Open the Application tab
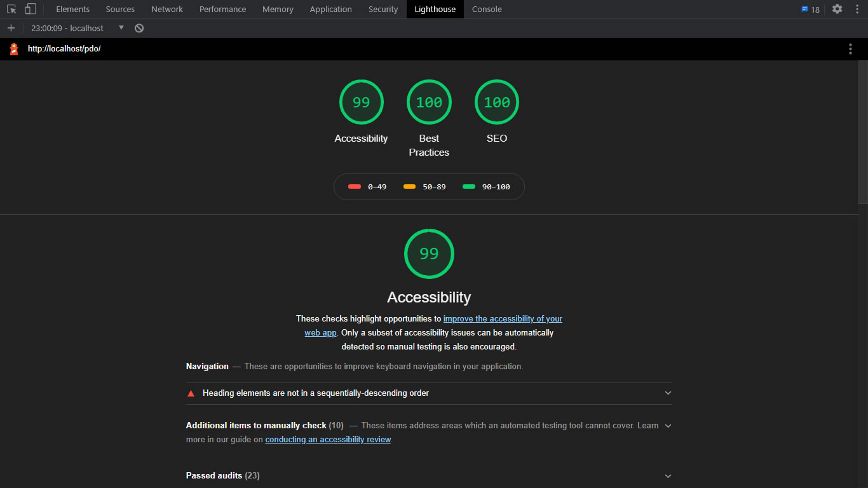 (330, 9)
